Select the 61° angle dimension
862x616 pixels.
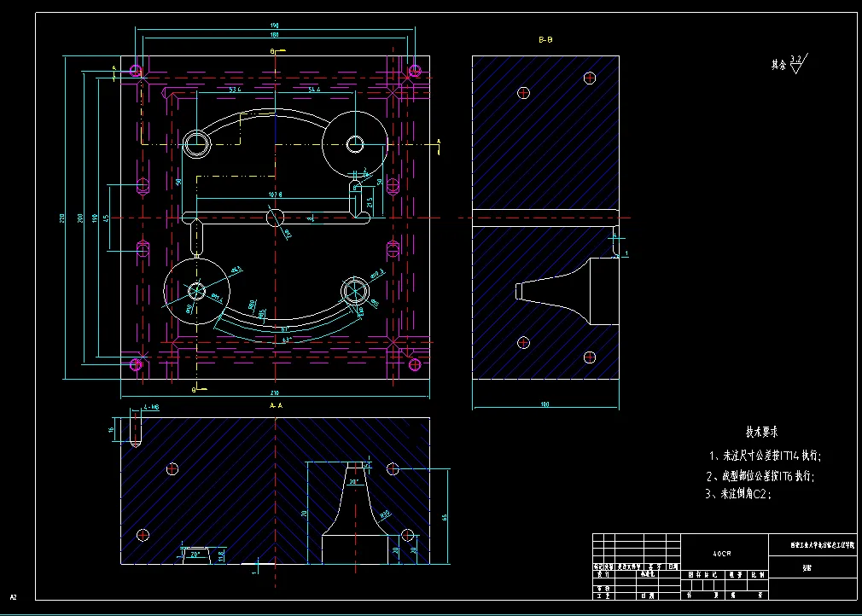tap(285, 329)
